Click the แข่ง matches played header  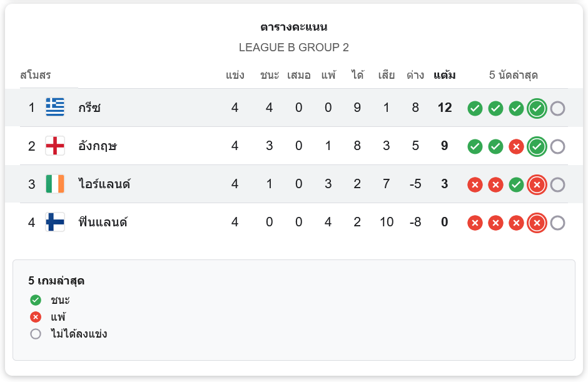(x=235, y=76)
